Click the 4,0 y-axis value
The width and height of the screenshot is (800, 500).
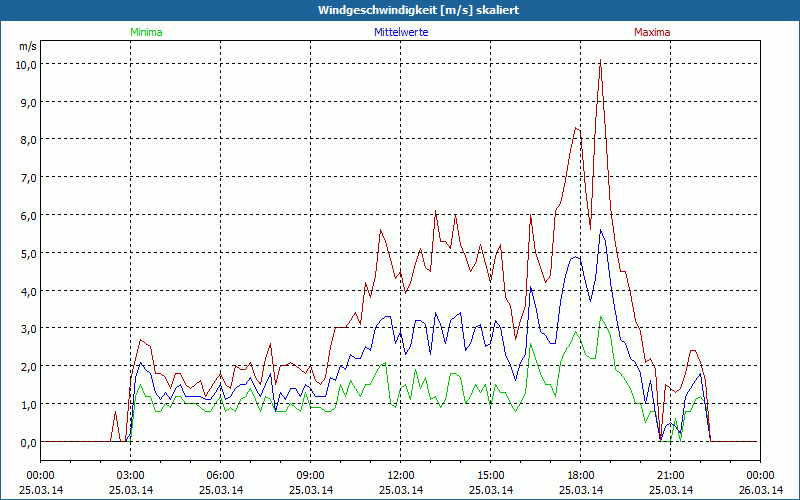[x=29, y=291]
